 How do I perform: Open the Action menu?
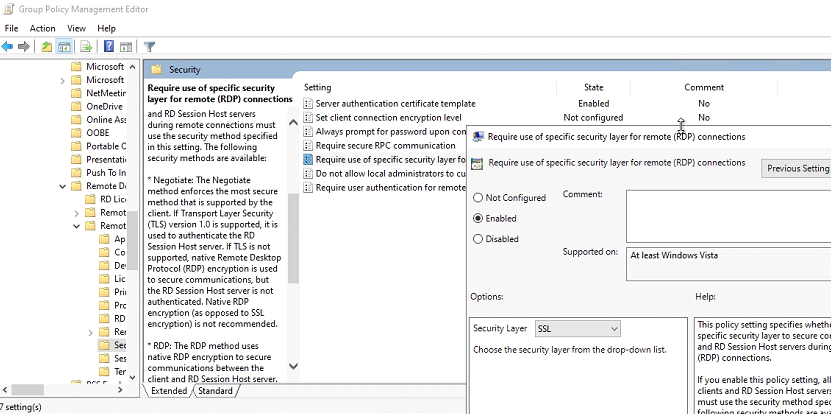tap(42, 28)
